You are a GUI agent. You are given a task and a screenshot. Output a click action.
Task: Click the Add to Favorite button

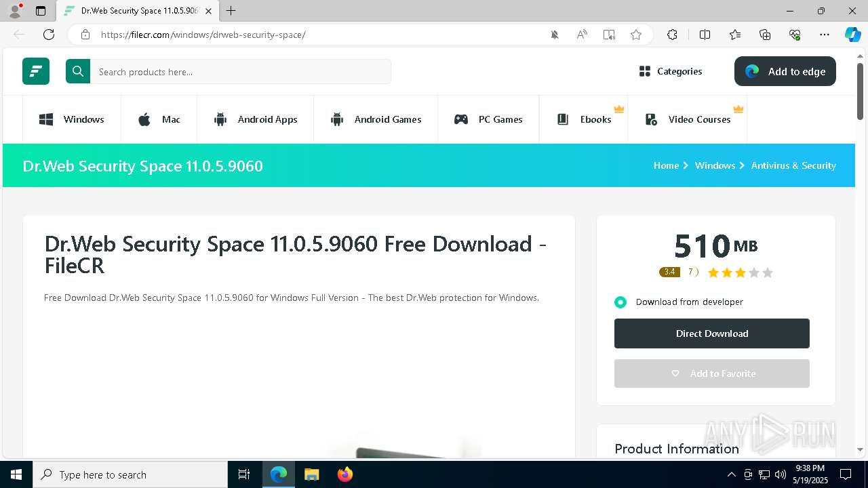pos(712,373)
